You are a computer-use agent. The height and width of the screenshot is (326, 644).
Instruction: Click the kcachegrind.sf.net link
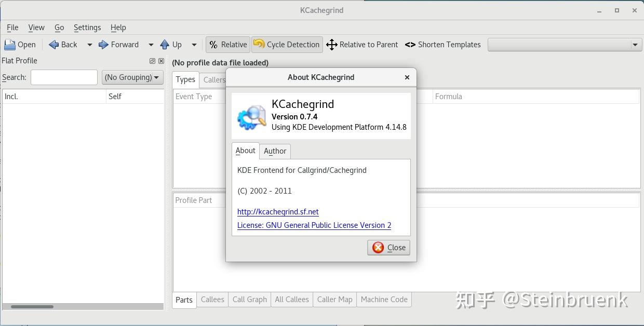click(x=278, y=212)
